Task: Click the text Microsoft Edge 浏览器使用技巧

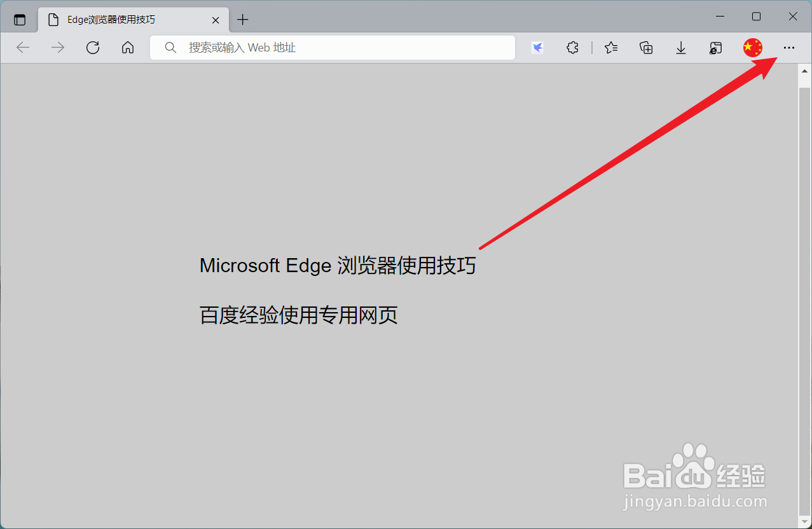Action: [x=338, y=265]
